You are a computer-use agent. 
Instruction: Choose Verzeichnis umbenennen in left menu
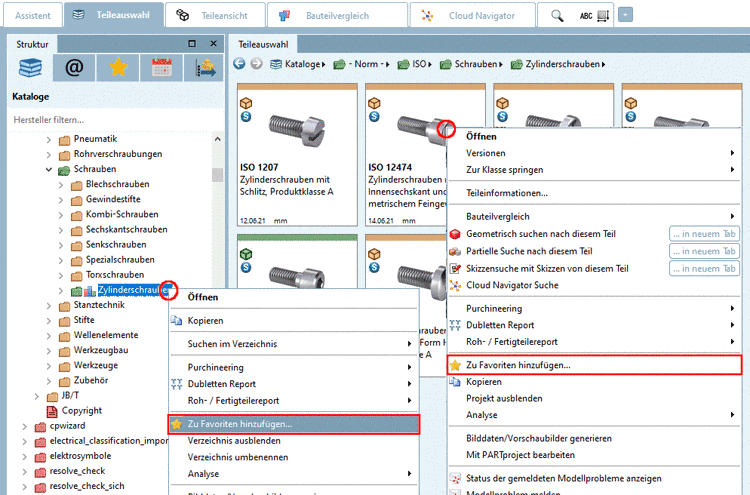coord(294,457)
